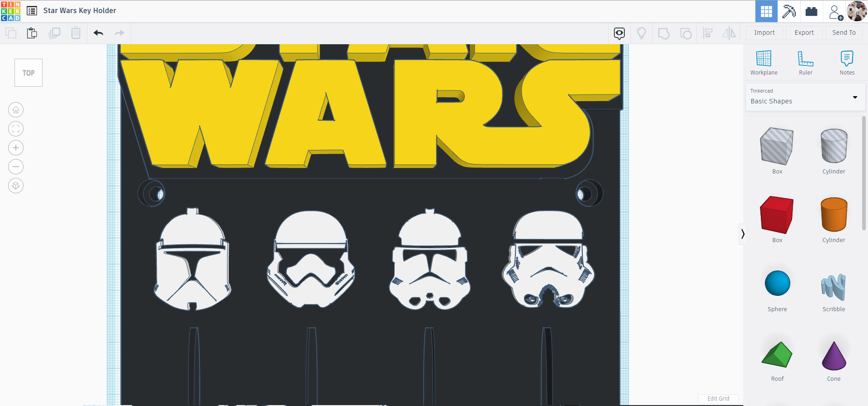Image resolution: width=868 pixels, height=406 pixels.
Task: Click the Delete trash icon
Action: pyautogui.click(x=76, y=33)
